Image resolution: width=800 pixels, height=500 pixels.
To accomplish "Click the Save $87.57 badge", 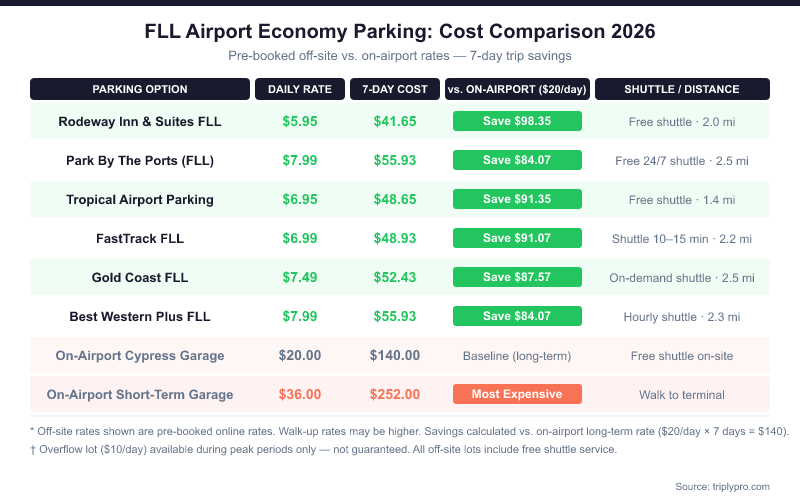I will pos(517,277).
